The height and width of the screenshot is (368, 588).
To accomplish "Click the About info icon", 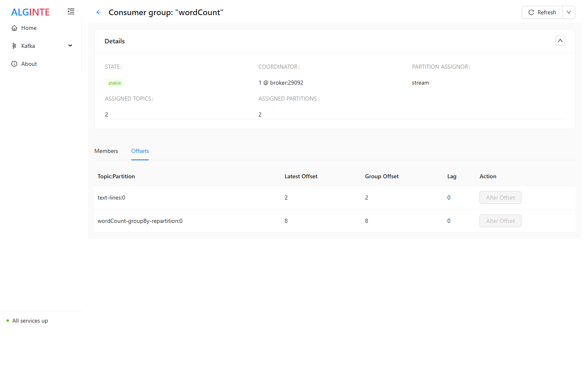I will click(14, 64).
